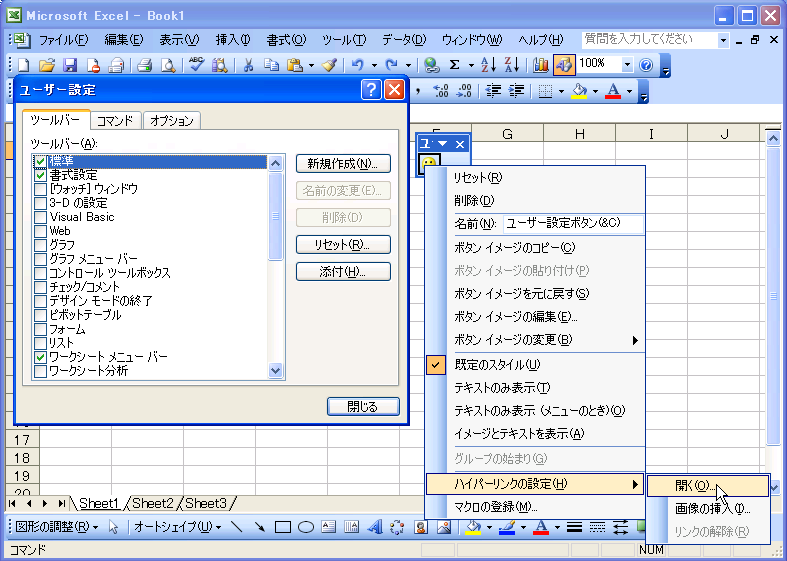Select the Format Painter brush icon
Image resolution: width=787 pixels, height=561 pixels.
[330, 65]
